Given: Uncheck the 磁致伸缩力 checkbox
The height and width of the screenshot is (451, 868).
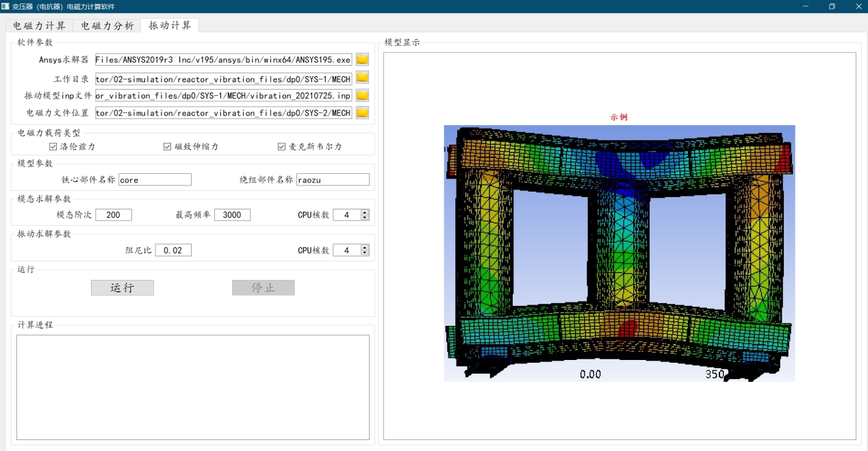Looking at the screenshot, I should pyautogui.click(x=167, y=146).
